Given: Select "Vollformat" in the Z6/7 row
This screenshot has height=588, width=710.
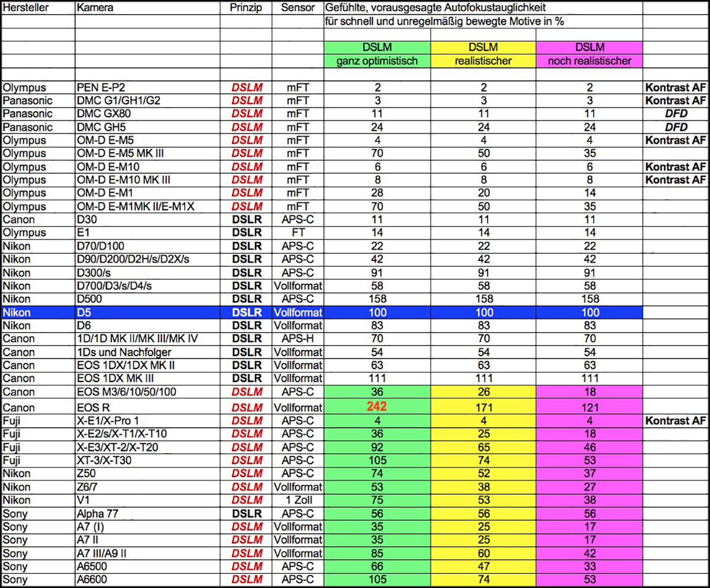Looking at the screenshot, I should tap(298, 487).
